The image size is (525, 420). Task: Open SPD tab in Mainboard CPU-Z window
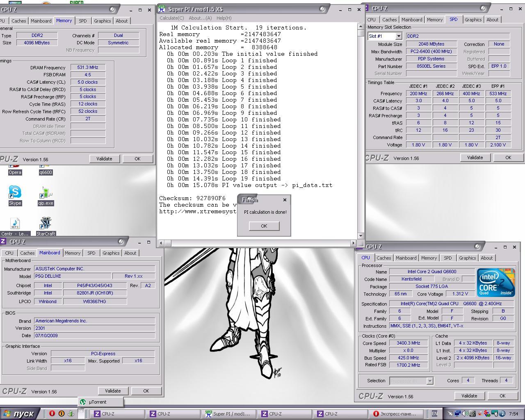coord(91,253)
